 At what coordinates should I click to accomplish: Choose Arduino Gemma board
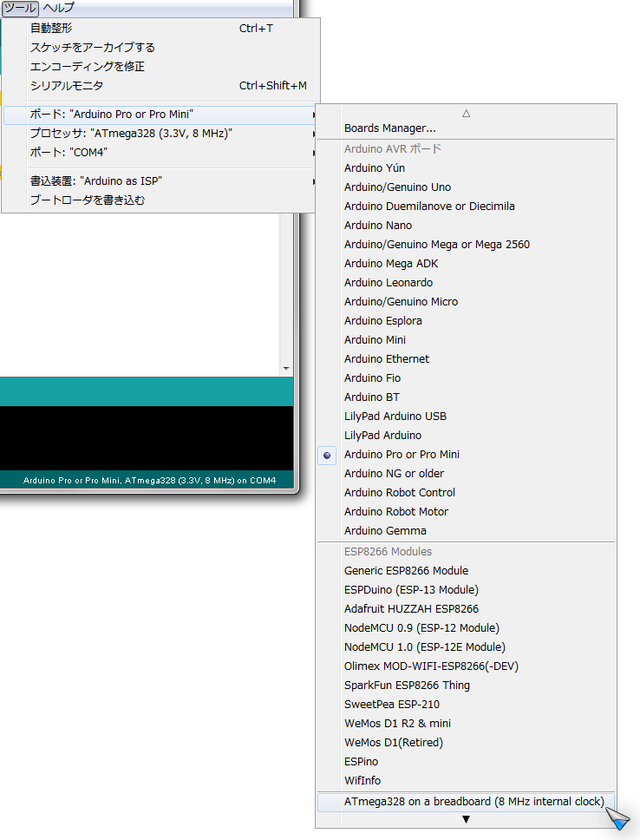point(466,531)
